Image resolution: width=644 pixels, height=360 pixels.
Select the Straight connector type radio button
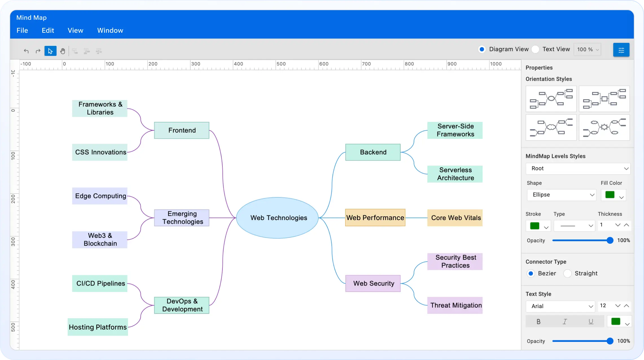pos(567,273)
